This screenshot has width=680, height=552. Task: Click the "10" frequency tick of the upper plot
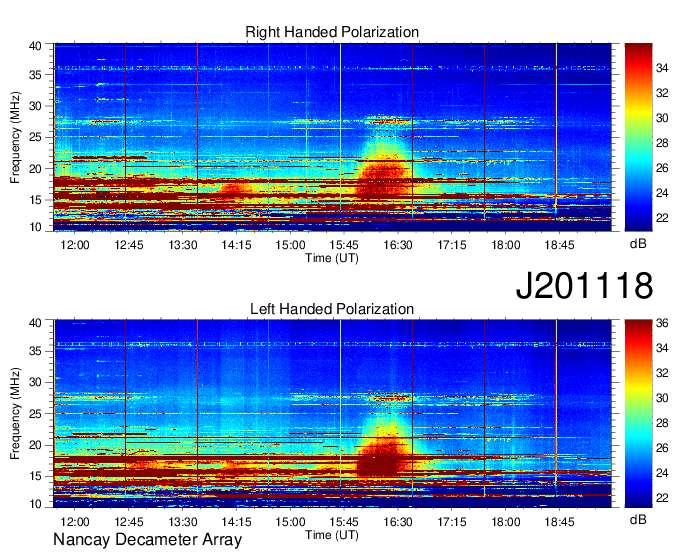[36, 227]
